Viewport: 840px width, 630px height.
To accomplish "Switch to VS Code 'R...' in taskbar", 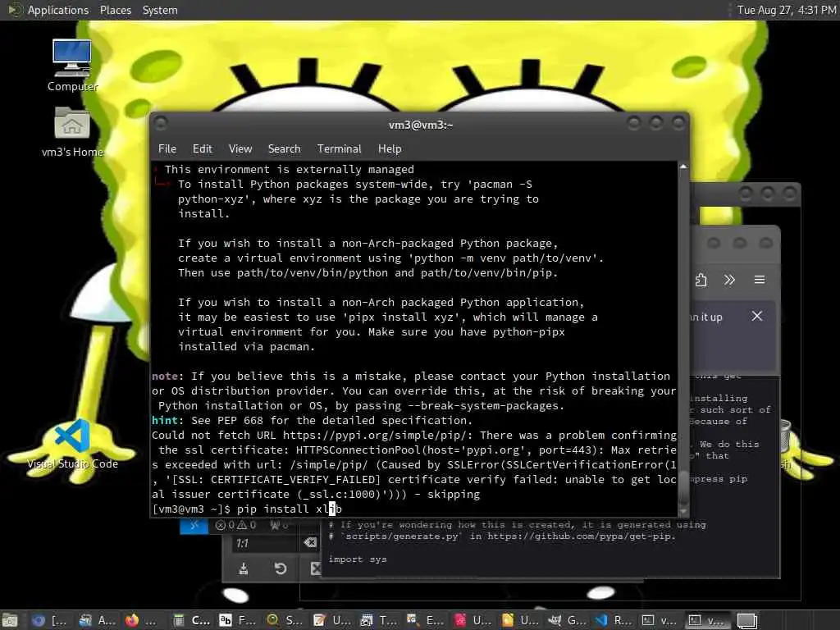I will click(x=614, y=620).
